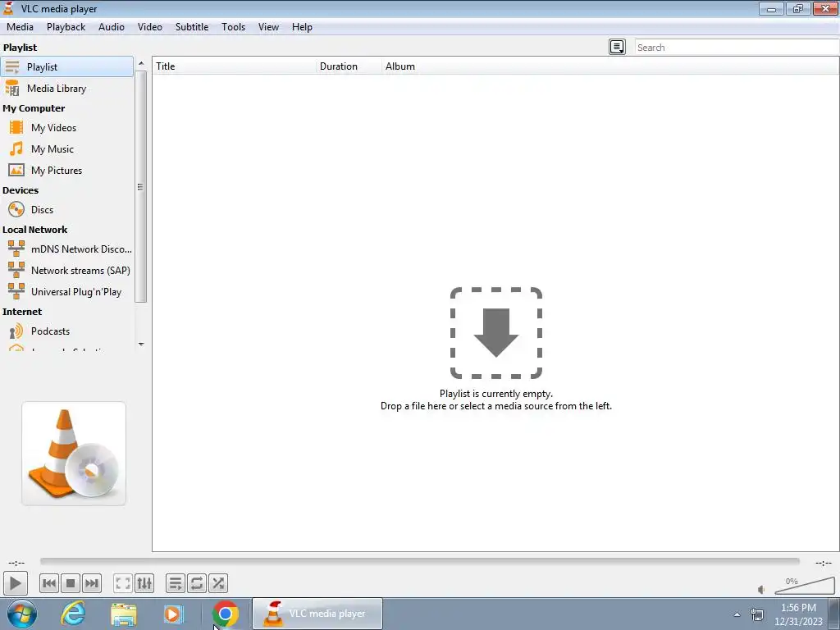Open My Pictures source
This screenshot has width=840, height=630.
[x=67, y=171]
